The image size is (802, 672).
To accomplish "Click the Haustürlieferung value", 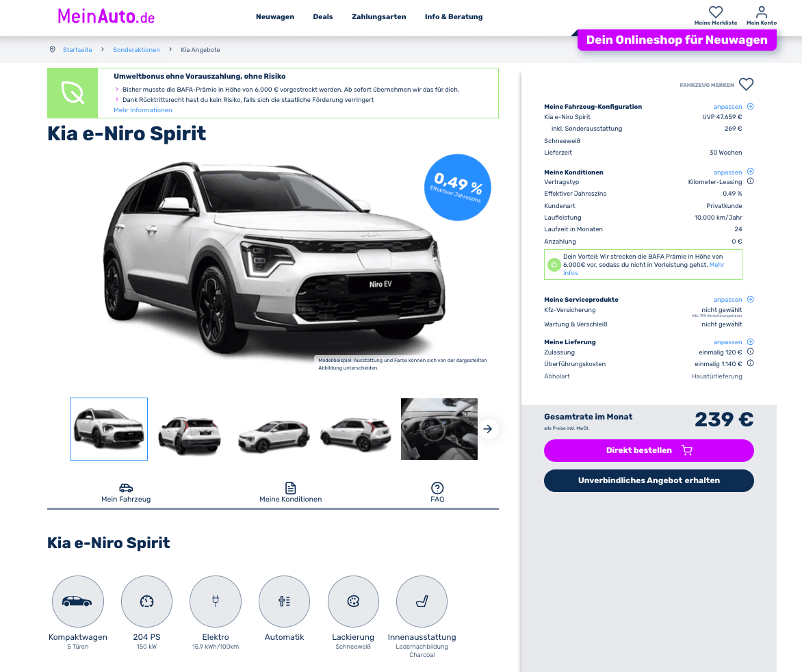I will coord(716,376).
